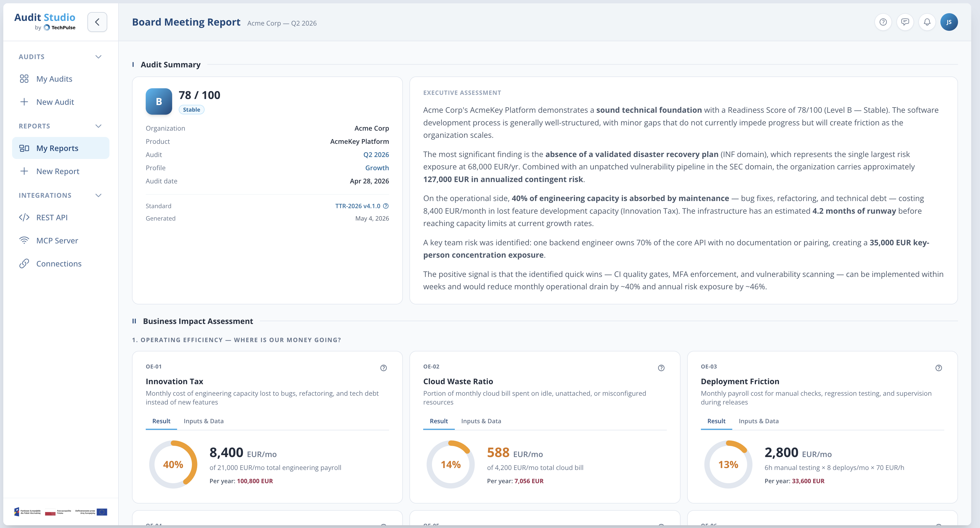Screen dimensions: 980x528
Task: Click the Business Impact Assessment heading
Action: pyautogui.click(x=198, y=321)
